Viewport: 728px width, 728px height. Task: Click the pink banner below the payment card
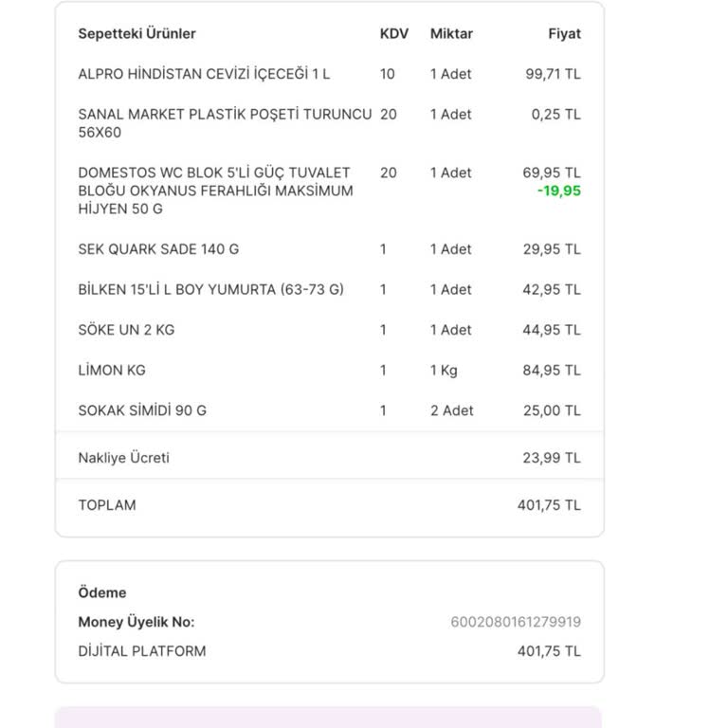pos(328,717)
